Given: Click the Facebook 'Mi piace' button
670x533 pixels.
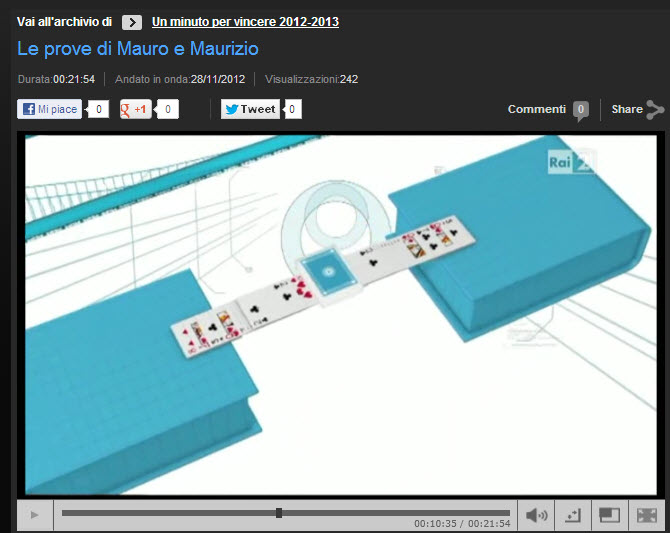Looking at the screenshot, I should point(50,110).
